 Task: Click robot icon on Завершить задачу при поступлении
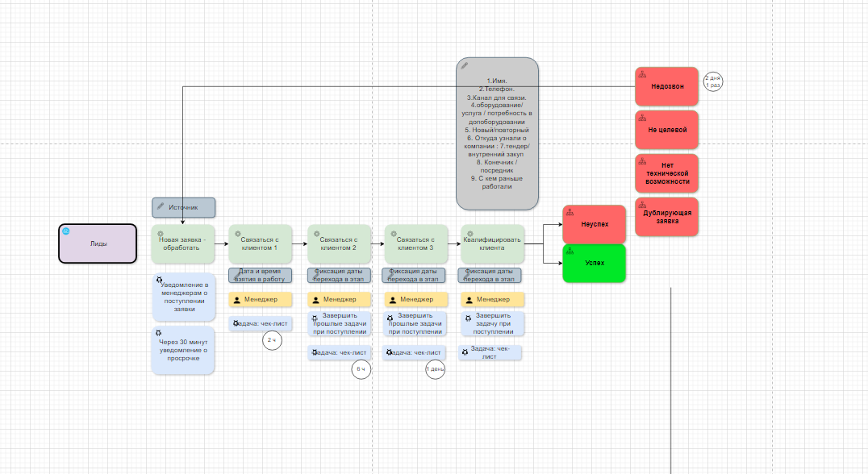468,318
